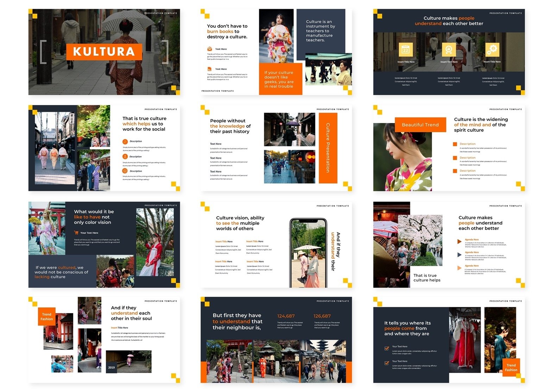Image resolution: width=549 pixels, height=392 pixels.
Task: Check the orange Description bullet on the spirit culture slide
Action: [x=454, y=144]
